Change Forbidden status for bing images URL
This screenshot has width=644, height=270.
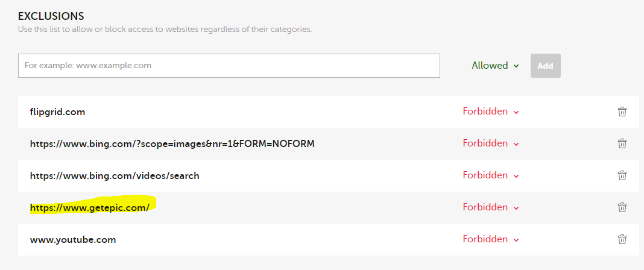(x=491, y=143)
